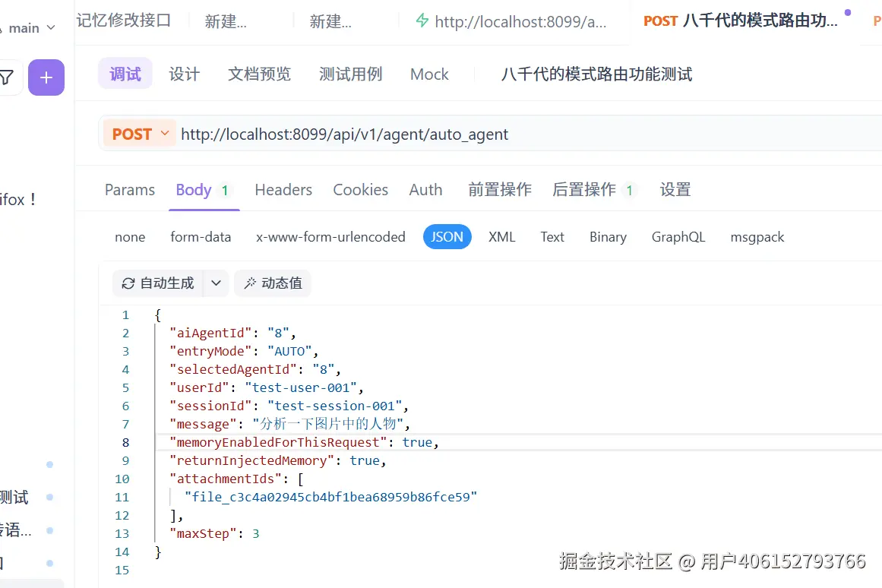Screen dimensions: 882x588
Task: Click the "maxStep": 3 line
Action: click(214, 533)
